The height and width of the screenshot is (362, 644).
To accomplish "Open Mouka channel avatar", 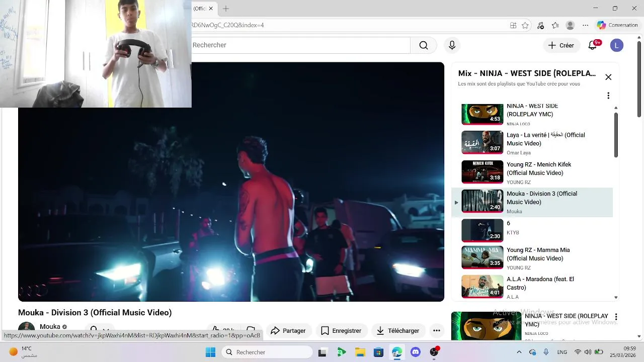I will (x=26, y=327).
